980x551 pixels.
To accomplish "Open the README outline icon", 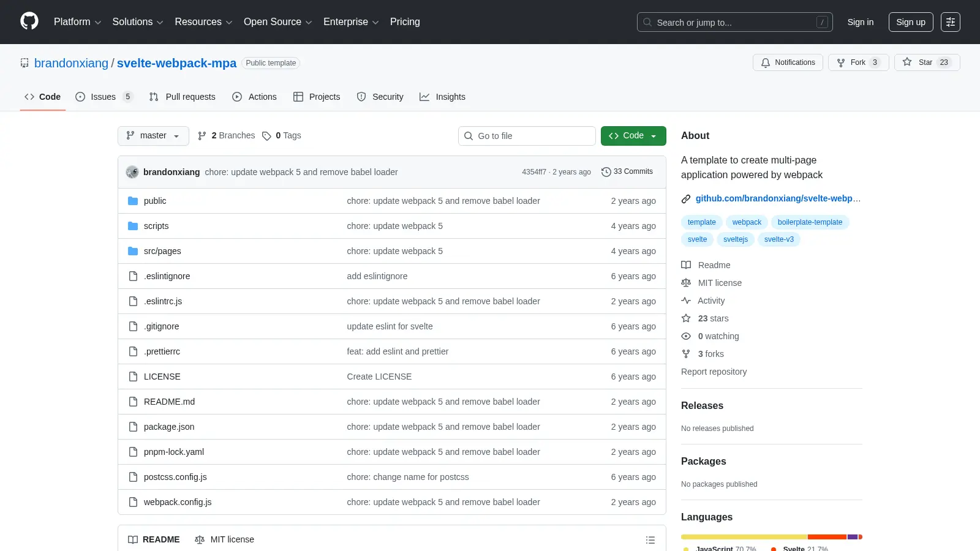I will coord(650,540).
